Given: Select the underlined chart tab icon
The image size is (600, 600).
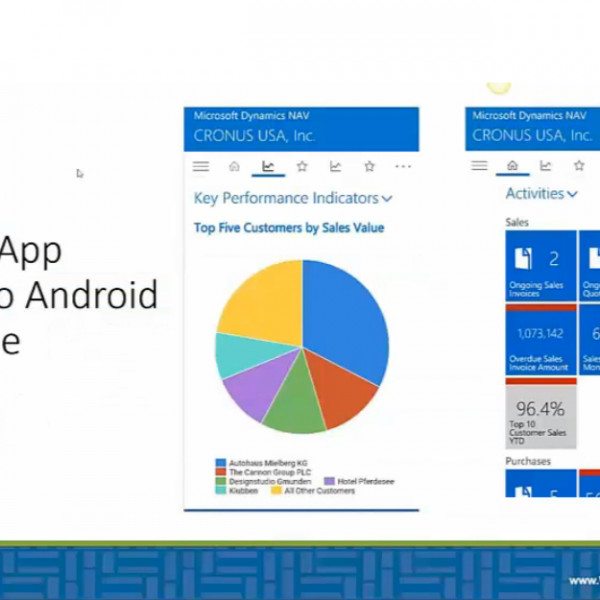Looking at the screenshot, I should pos(268,166).
